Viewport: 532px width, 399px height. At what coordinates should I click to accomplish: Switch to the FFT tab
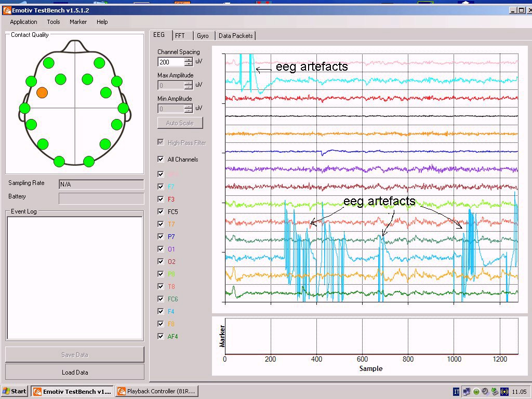(180, 36)
